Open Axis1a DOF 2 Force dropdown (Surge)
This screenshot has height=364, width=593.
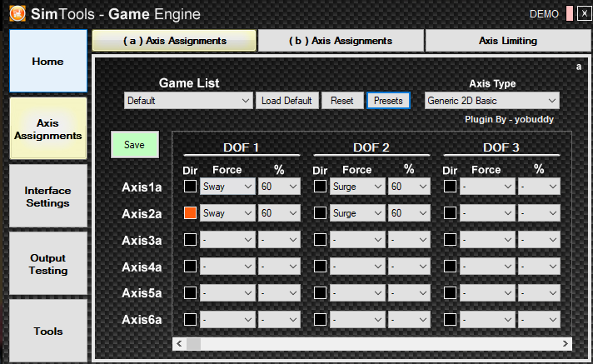click(357, 186)
